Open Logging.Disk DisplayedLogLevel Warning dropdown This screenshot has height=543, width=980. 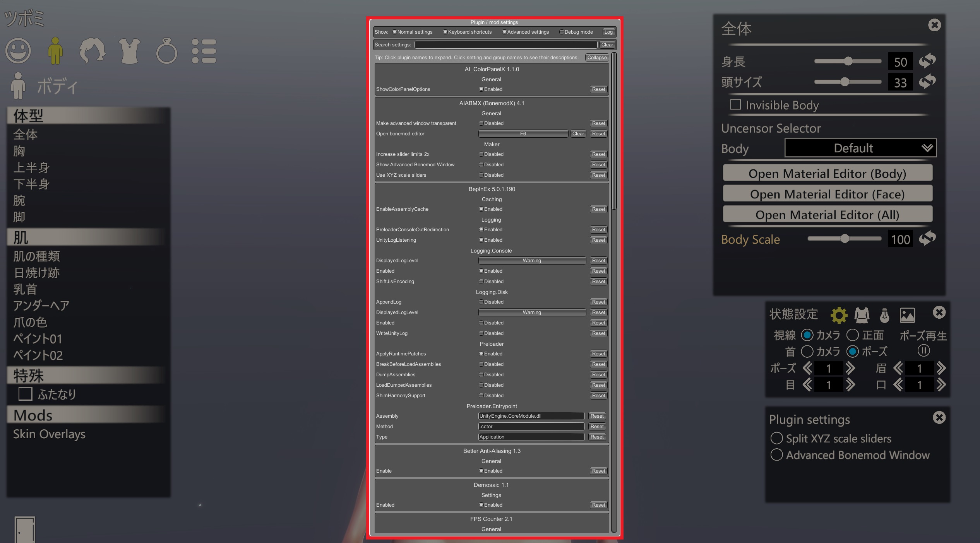[532, 312]
